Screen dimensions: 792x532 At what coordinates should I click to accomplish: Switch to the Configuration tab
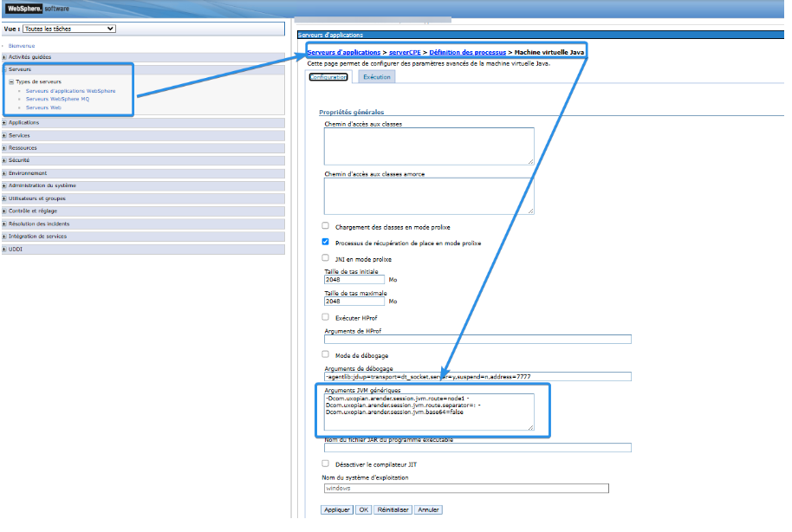[x=328, y=77]
